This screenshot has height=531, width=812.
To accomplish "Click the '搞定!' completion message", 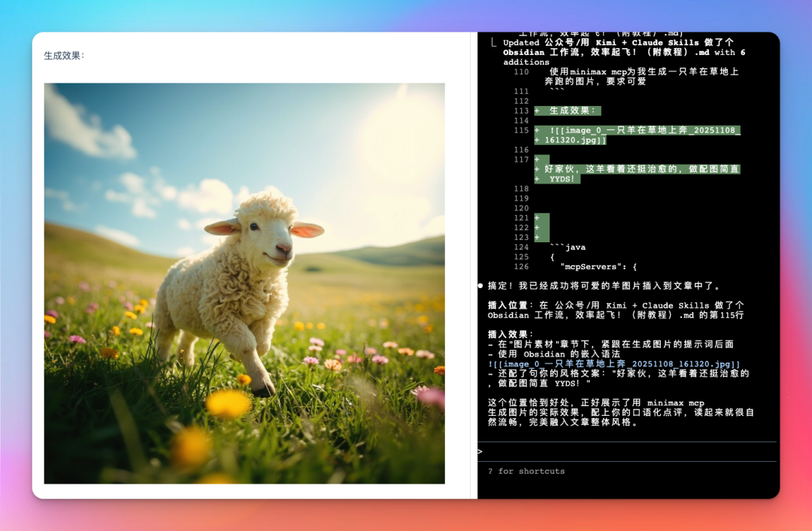I will pyautogui.click(x=604, y=286).
